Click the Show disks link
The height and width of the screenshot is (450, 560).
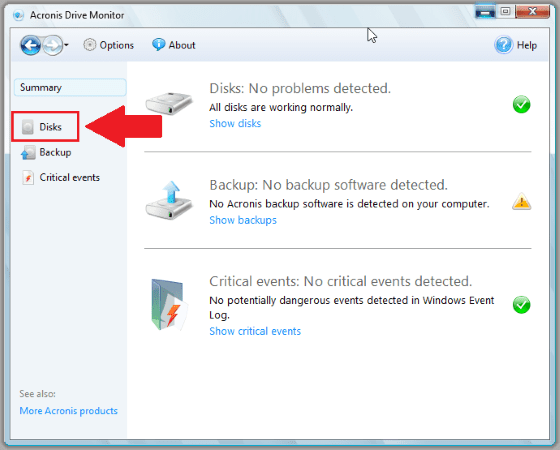point(235,124)
